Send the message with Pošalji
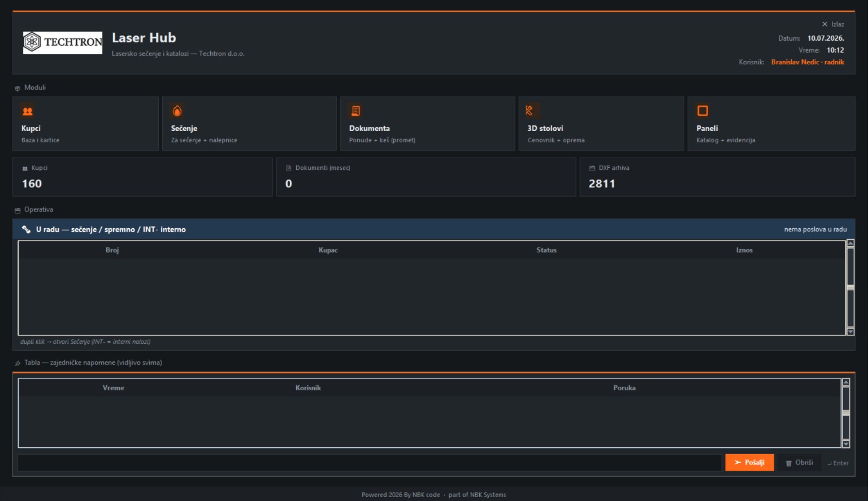 [749, 463]
